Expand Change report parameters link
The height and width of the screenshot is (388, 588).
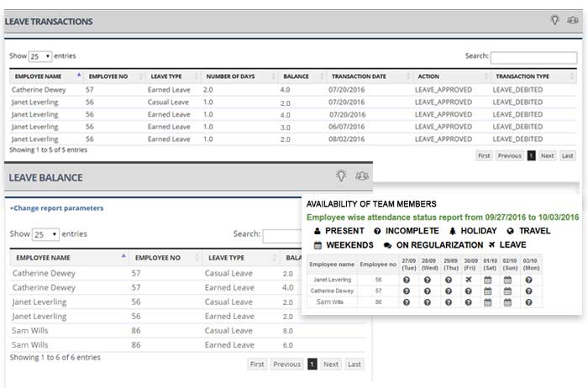[56, 208]
